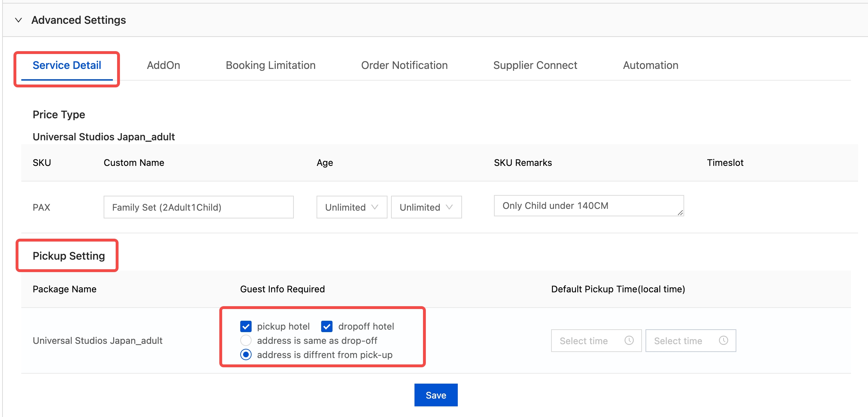Viewport: 868px width, 417px height.
Task: Click the first Select time input
Action: [589, 340]
